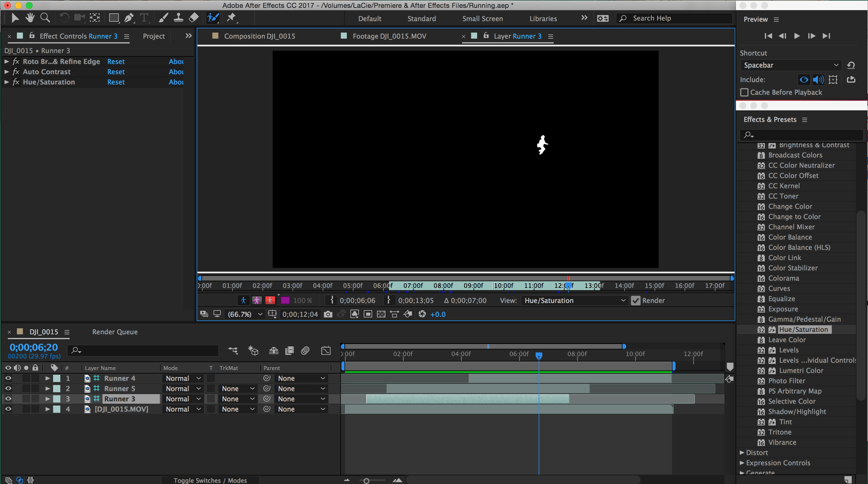Select the Roto Brush tool
868x484 pixels.
(x=213, y=18)
